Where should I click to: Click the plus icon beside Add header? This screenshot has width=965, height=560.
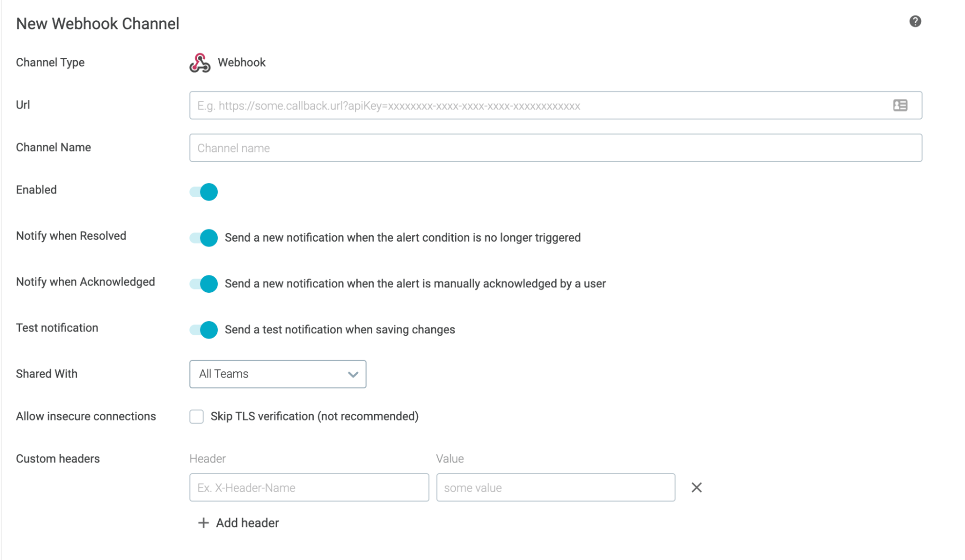[x=203, y=523]
